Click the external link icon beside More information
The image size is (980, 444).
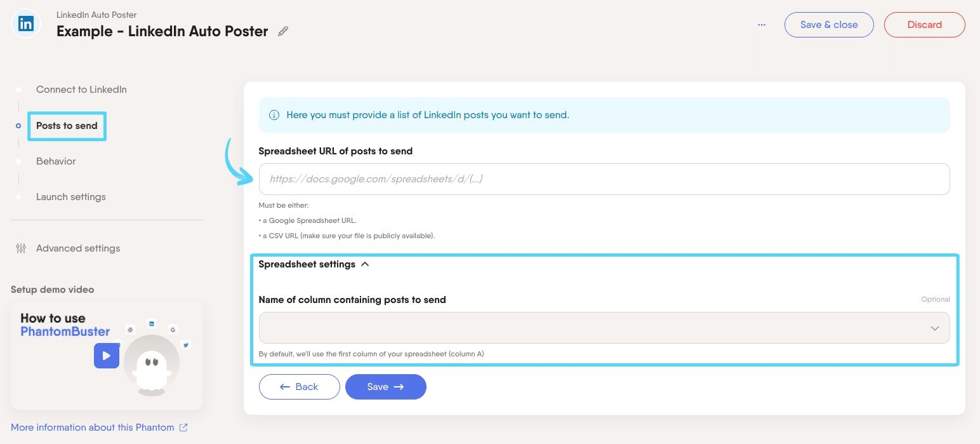coord(183,427)
